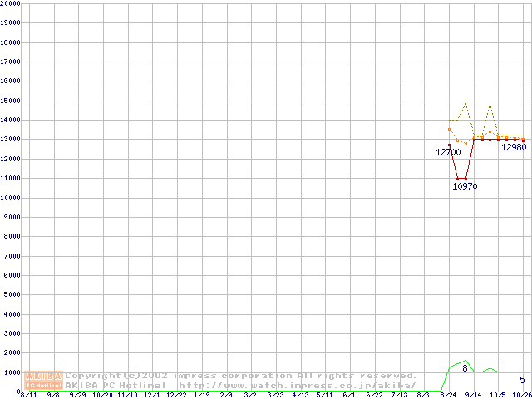Select the 12/22 date on x-axis
Viewport: 532px width, 399px height.
(176, 396)
